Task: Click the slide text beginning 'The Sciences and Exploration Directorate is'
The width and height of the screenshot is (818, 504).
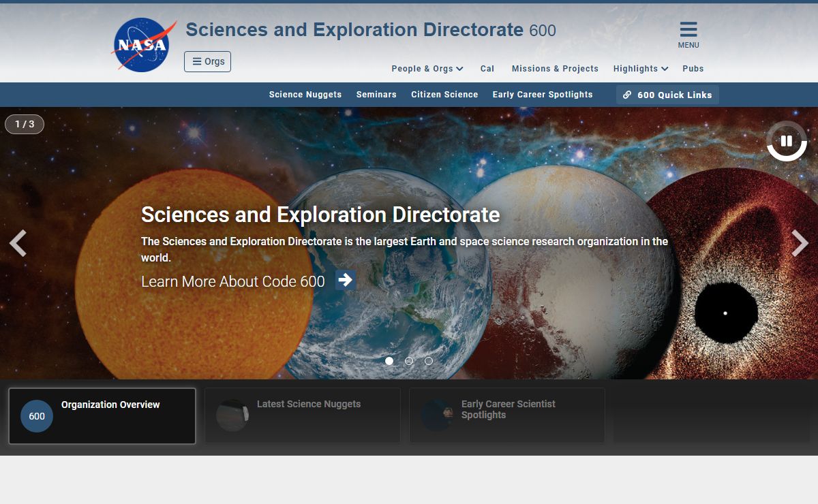Action: click(x=404, y=249)
